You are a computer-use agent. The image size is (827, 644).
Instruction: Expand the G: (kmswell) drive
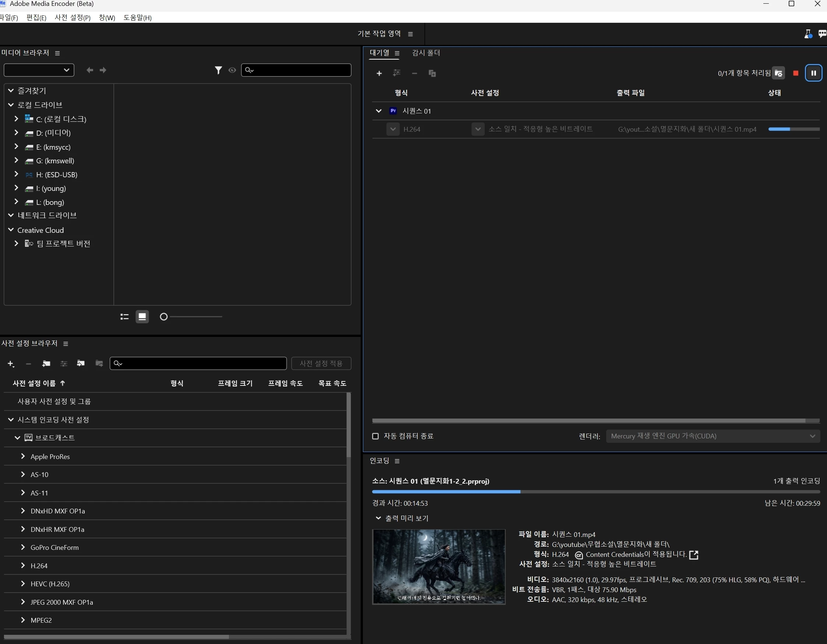tap(16, 160)
